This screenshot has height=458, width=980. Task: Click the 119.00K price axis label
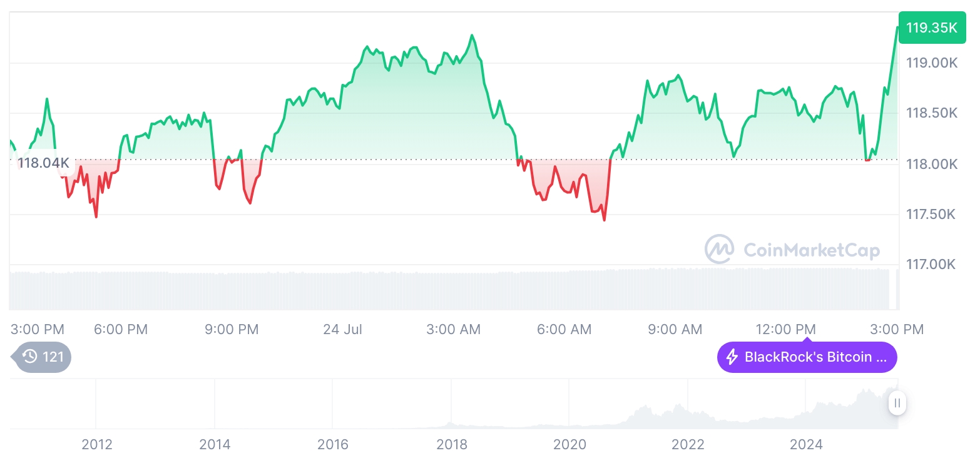[932, 63]
